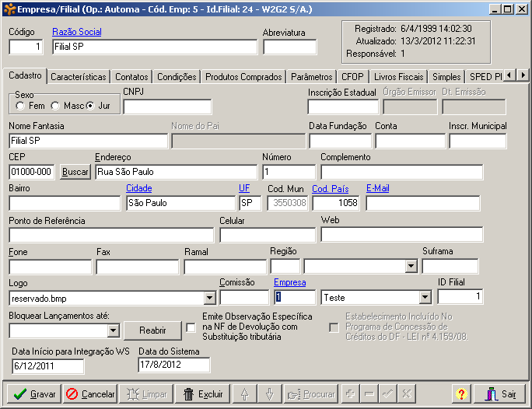Click the Cidade link label

pyautogui.click(x=139, y=188)
